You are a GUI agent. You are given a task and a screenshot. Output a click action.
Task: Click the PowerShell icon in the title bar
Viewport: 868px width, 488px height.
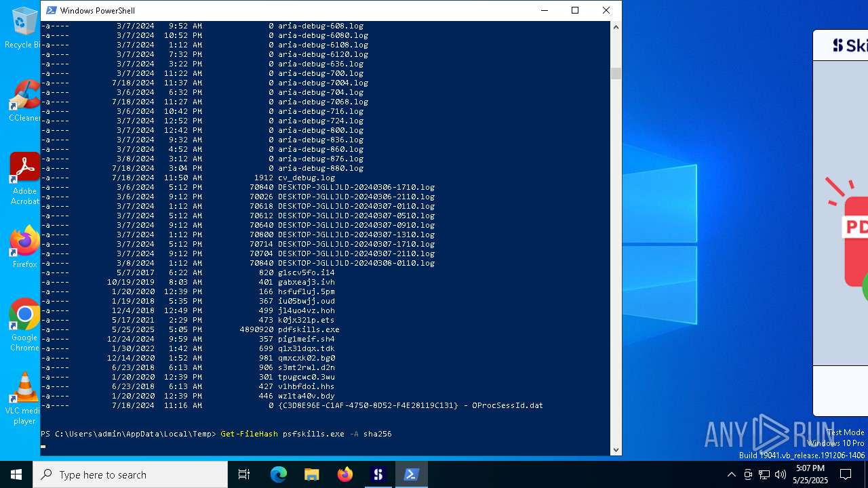[x=51, y=10]
